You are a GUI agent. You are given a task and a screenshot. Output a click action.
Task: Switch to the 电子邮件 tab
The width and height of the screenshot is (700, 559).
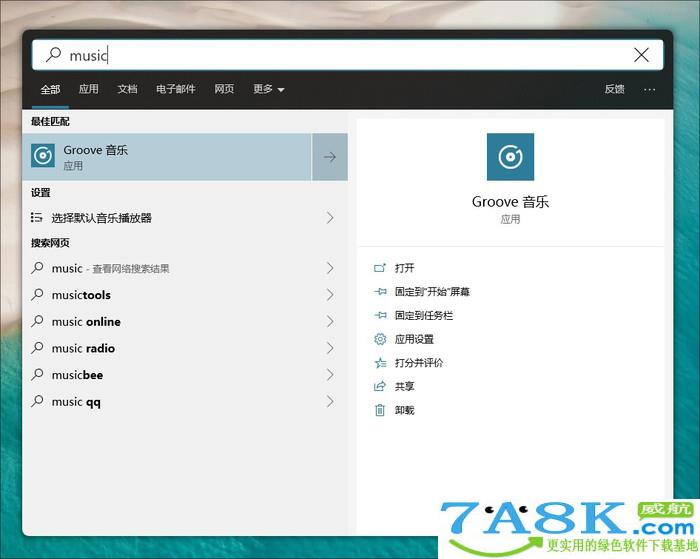176,89
